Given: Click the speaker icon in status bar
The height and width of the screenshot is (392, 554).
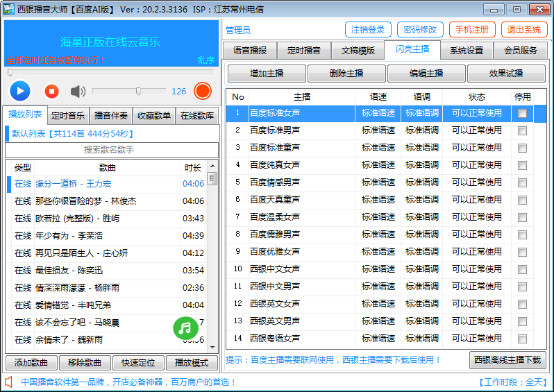Looking at the screenshot, I should click(x=8, y=382).
